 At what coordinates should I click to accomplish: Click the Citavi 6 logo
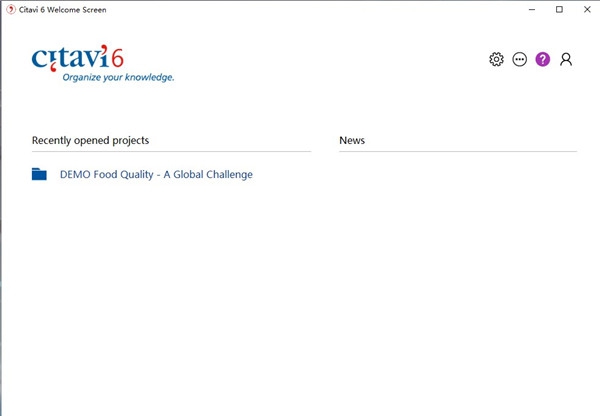pos(78,58)
